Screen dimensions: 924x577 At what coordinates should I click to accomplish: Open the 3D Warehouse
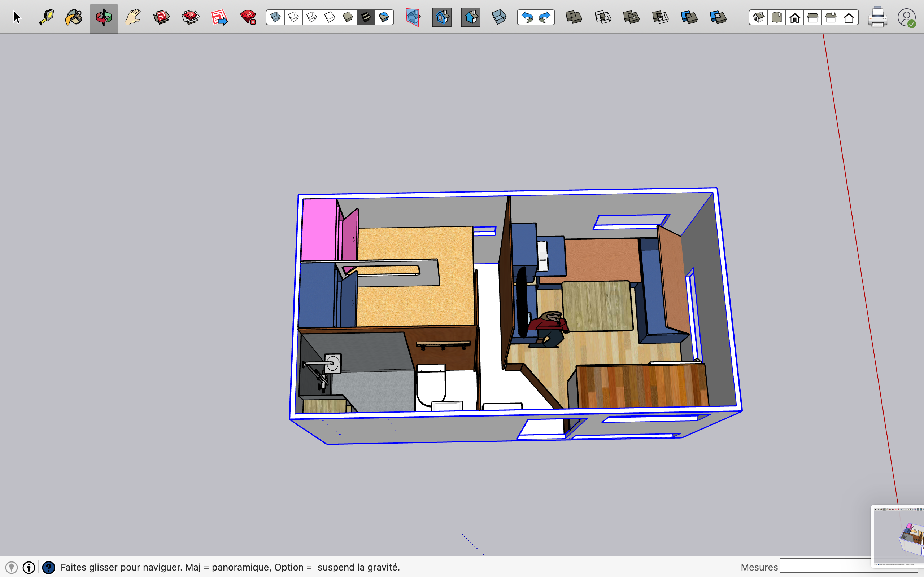tap(161, 18)
